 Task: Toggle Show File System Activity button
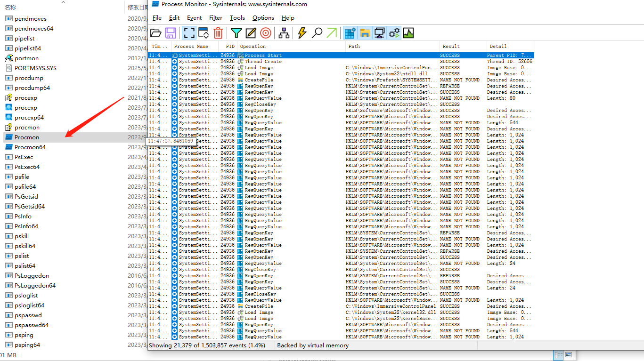pyautogui.click(x=365, y=33)
